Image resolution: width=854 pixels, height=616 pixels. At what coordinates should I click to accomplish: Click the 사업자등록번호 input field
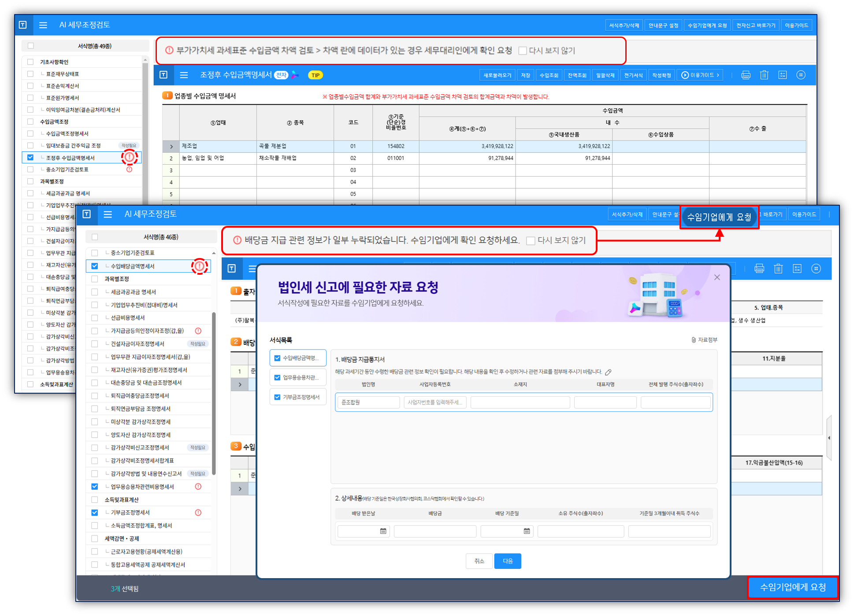tap(434, 402)
